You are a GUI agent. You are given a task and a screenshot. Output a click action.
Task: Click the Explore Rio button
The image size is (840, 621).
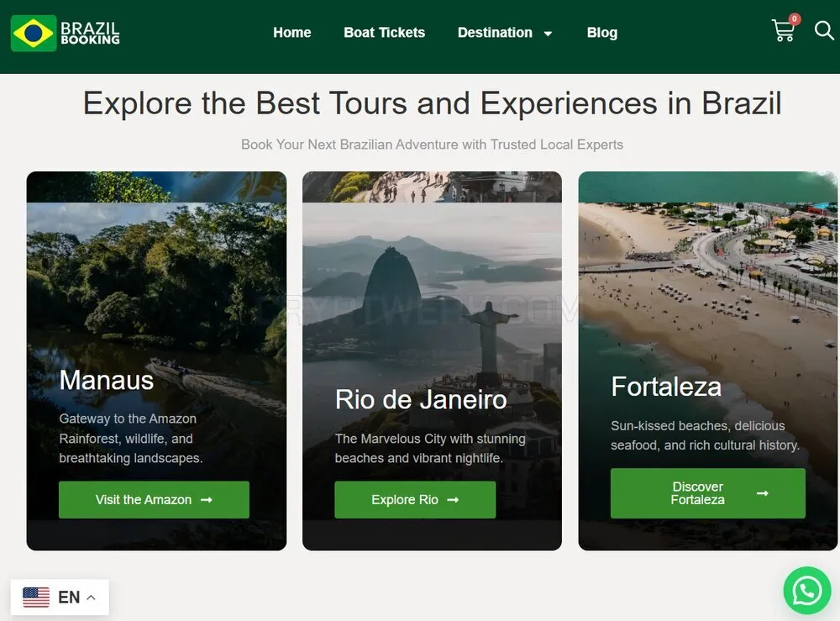[x=415, y=500]
